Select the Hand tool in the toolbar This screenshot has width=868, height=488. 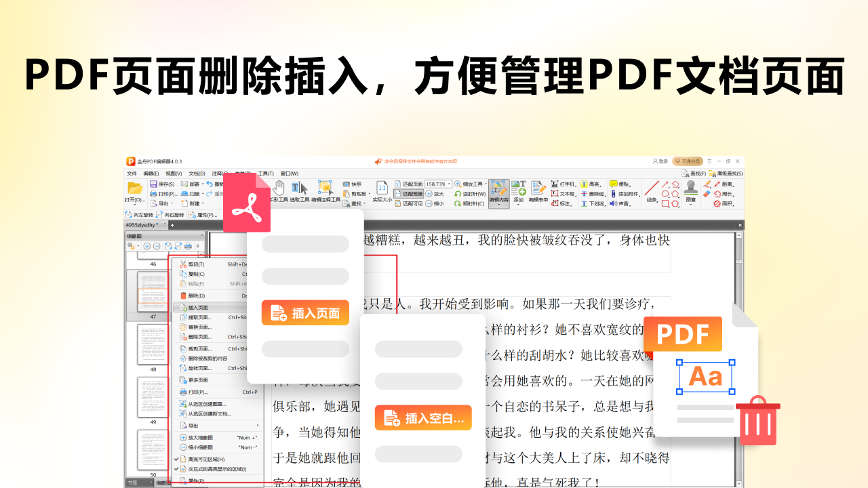279,187
